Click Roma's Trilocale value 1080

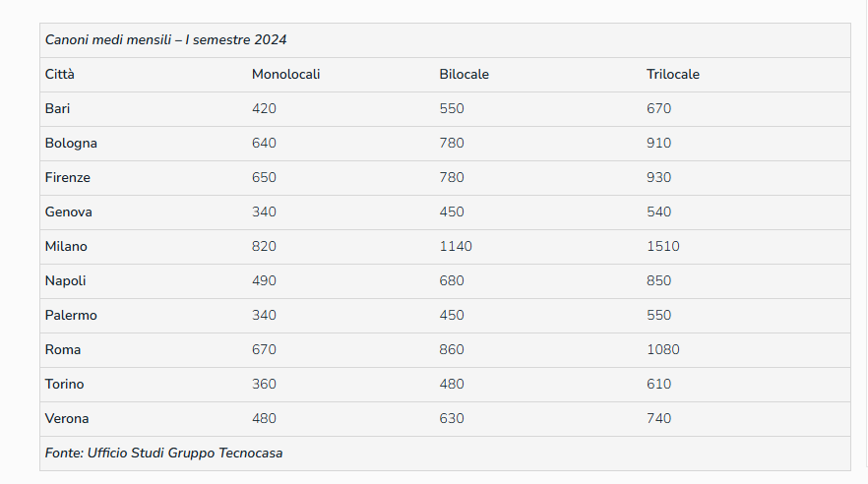point(662,350)
